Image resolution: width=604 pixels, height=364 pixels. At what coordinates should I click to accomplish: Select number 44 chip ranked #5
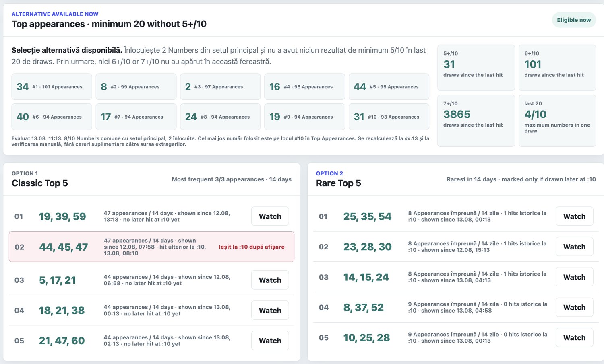click(389, 86)
